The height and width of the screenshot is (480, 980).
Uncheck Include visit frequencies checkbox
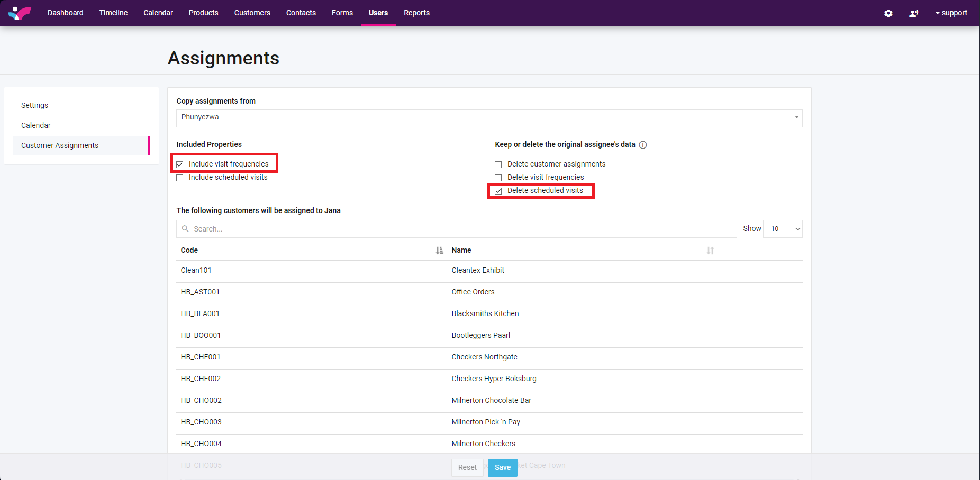point(180,164)
